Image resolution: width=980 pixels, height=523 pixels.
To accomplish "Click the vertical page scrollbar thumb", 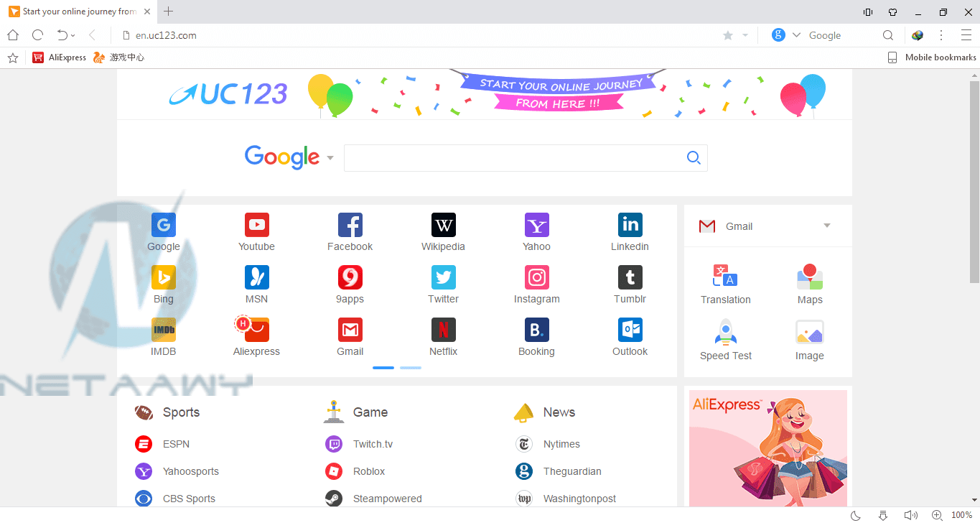I will pos(974,182).
